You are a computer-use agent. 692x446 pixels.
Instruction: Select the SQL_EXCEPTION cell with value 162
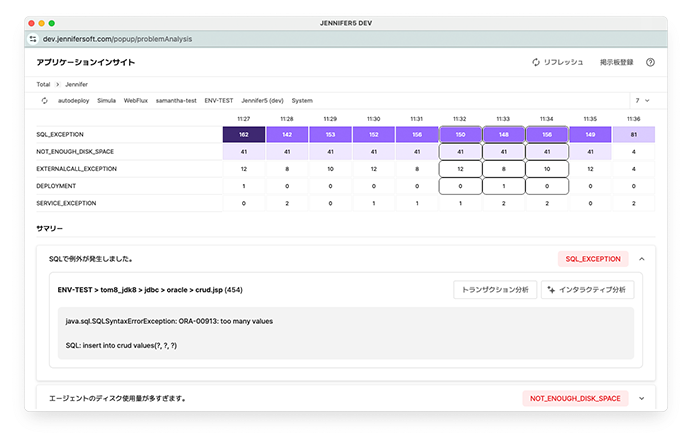[x=244, y=134]
